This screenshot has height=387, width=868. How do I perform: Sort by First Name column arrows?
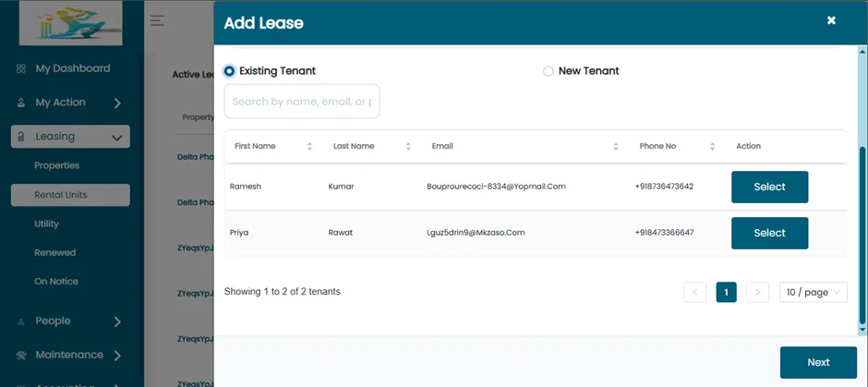coord(309,146)
